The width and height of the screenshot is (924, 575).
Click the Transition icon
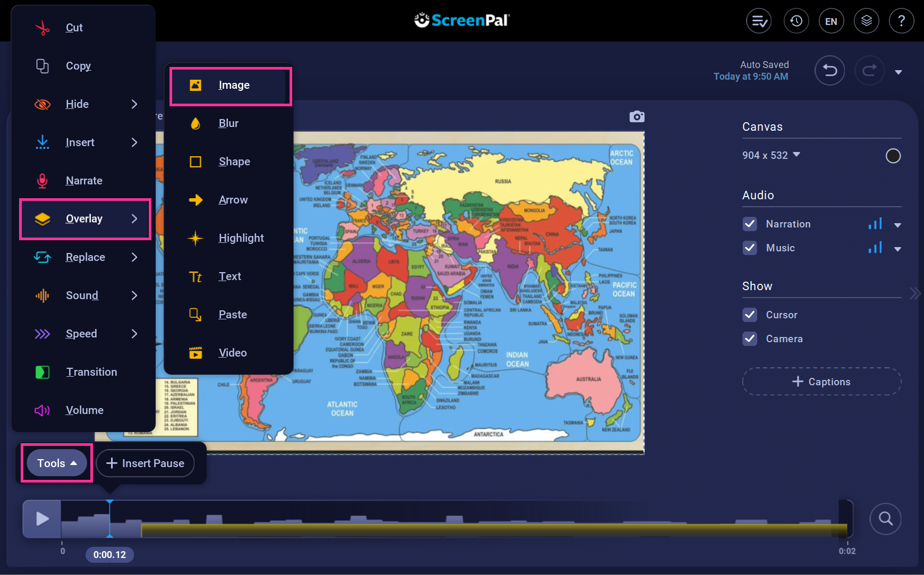(43, 372)
